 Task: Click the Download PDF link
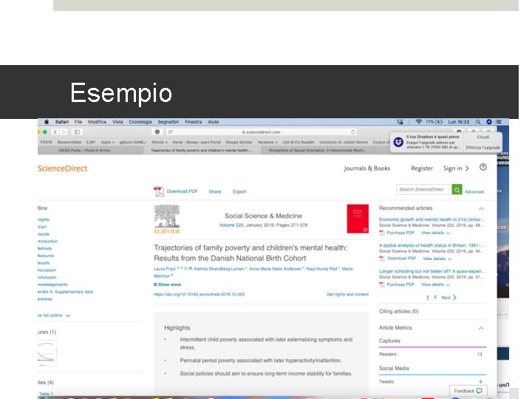pyautogui.click(x=183, y=191)
